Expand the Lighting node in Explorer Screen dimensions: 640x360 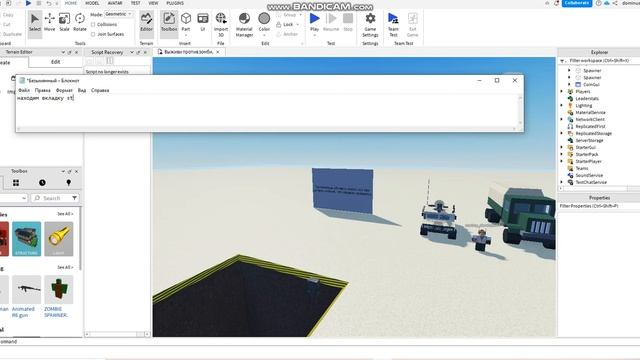click(562, 105)
